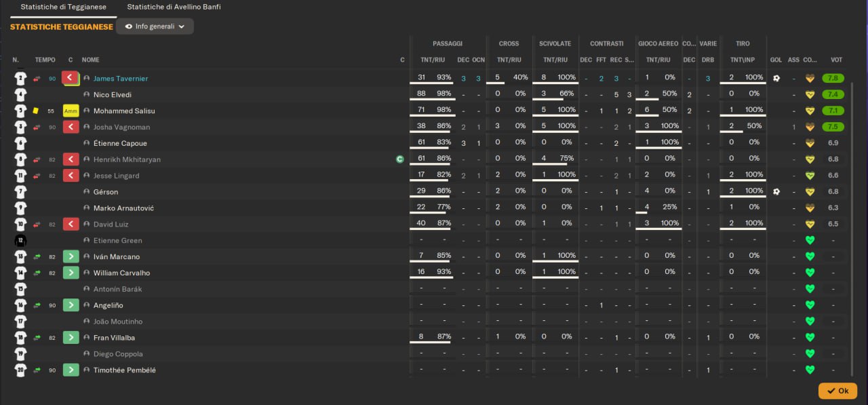Open Nico Elvedi's player profile
Viewport: 868px width, 405px height.
(113, 94)
